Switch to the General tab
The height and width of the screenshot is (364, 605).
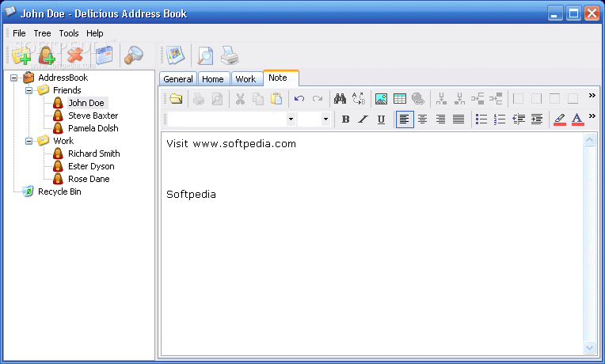(x=178, y=79)
